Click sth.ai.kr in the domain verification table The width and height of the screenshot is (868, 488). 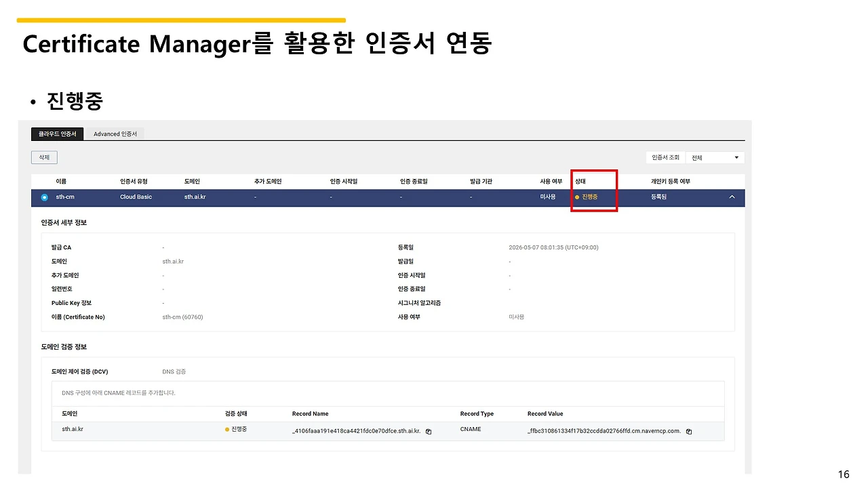(x=73, y=430)
